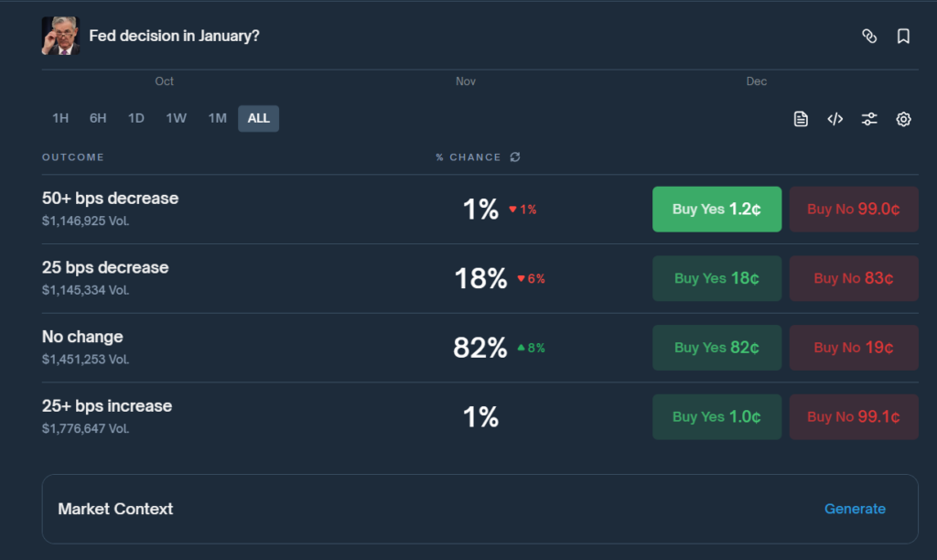
Task: Select the 6H time range
Action: tap(98, 118)
